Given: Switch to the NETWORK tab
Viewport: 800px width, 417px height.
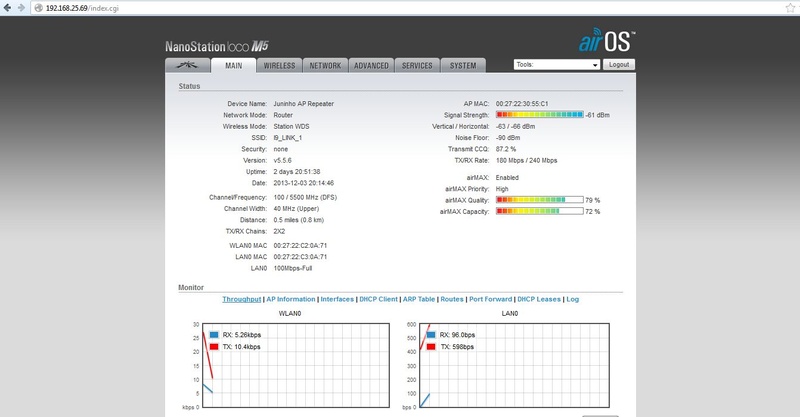Looking at the screenshot, I should coord(325,65).
